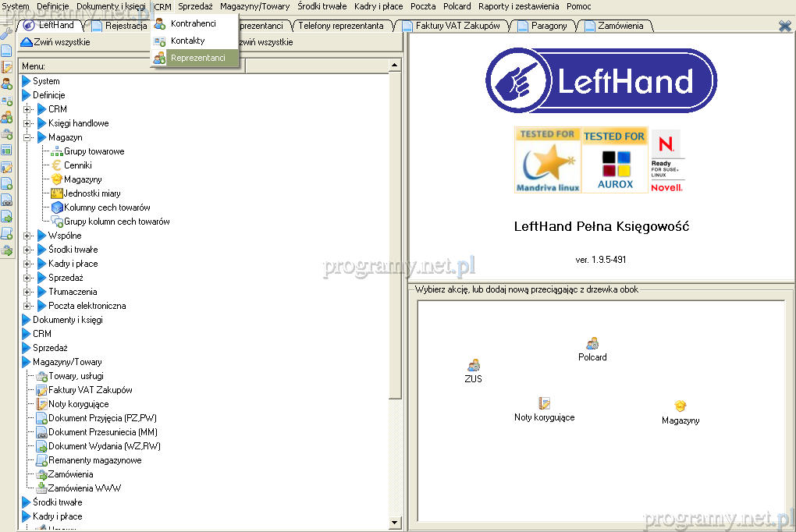The width and height of the screenshot is (796, 532).
Task: Switch to the Paragony tab
Action: [x=549, y=26]
